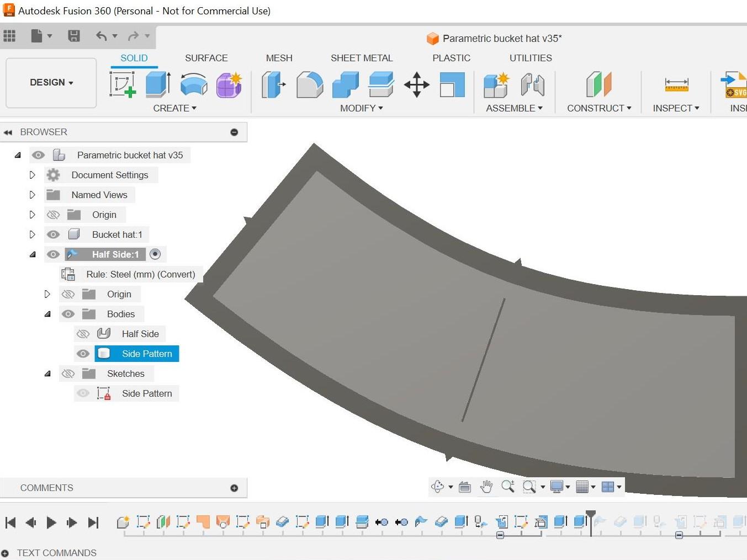The height and width of the screenshot is (560, 747).
Task: Click the Zoom tool icon
Action: tap(507, 487)
